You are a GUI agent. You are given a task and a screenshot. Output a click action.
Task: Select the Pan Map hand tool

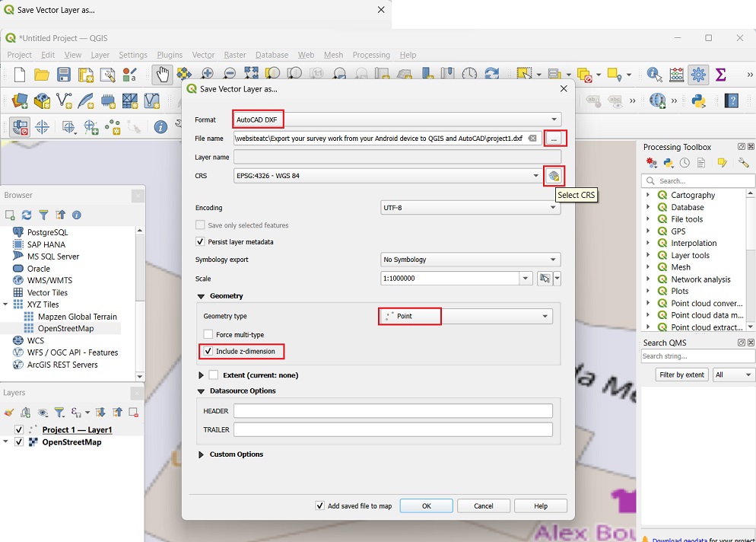[x=161, y=74]
